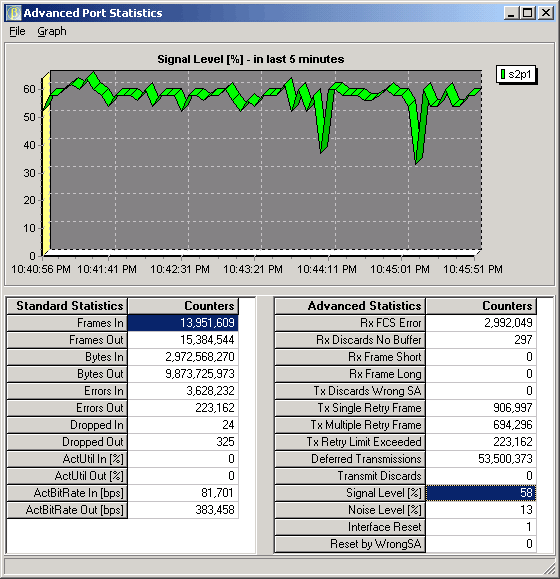Image resolution: width=560 pixels, height=579 pixels.
Task: Click the Deferred Transmissions row label
Action: (x=350, y=459)
